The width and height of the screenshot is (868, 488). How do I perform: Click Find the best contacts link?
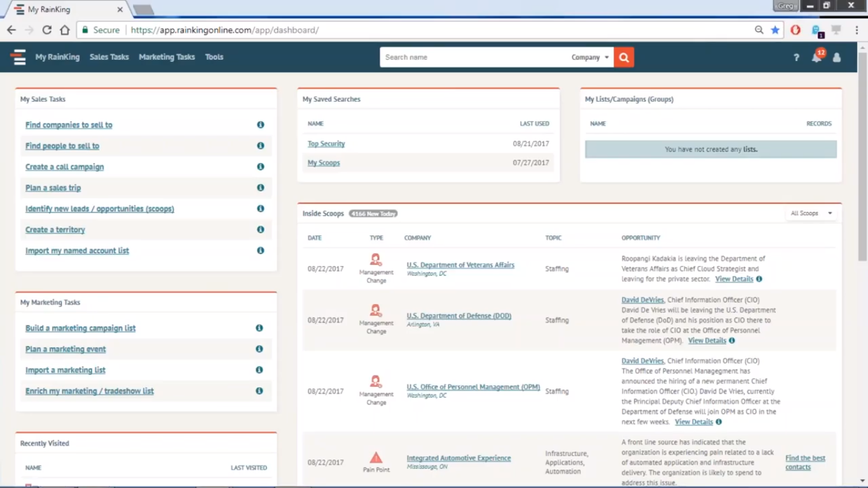click(x=805, y=463)
